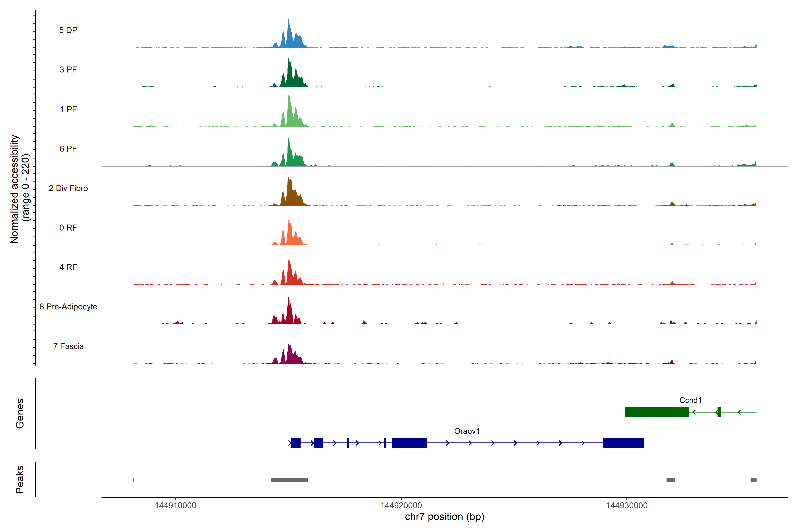
Task: Click the 6 PF track label
Action: coord(68,149)
